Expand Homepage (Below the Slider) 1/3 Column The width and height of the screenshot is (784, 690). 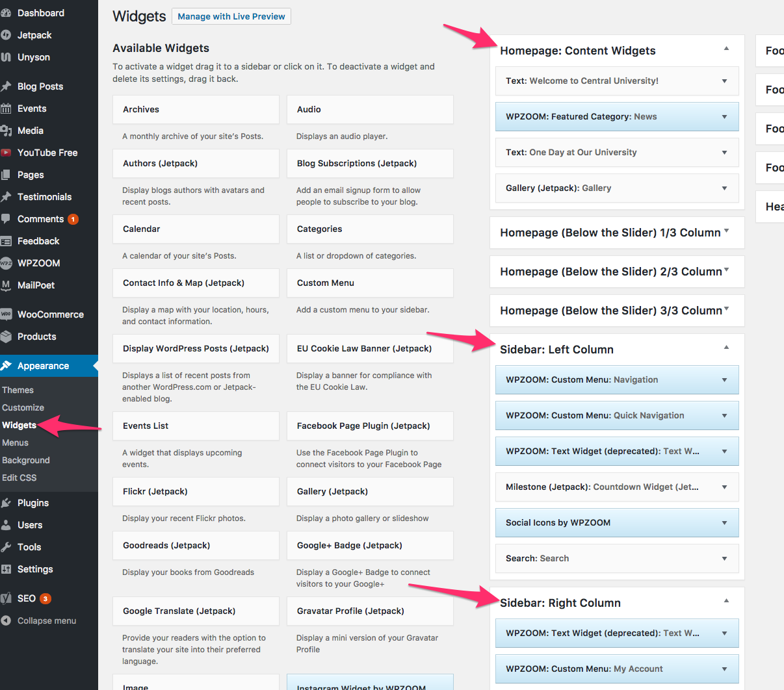(x=726, y=231)
